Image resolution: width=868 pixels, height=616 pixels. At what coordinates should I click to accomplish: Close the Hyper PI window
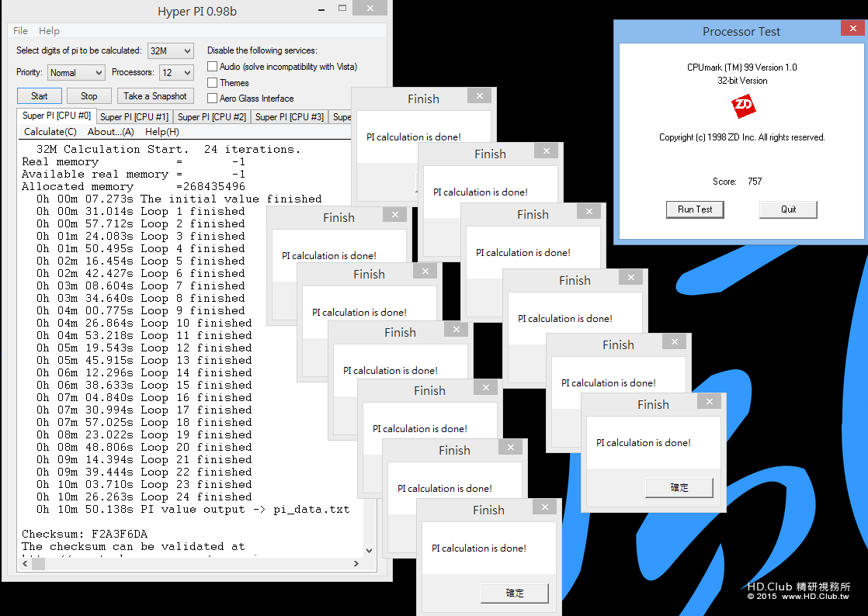point(370,9)
